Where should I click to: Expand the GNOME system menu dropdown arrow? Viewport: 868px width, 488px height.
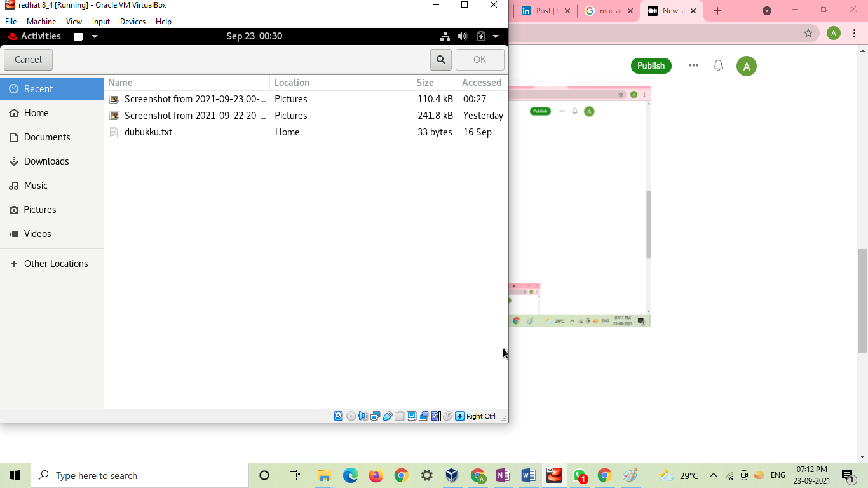pyautogui.click(x=496, y=36)
